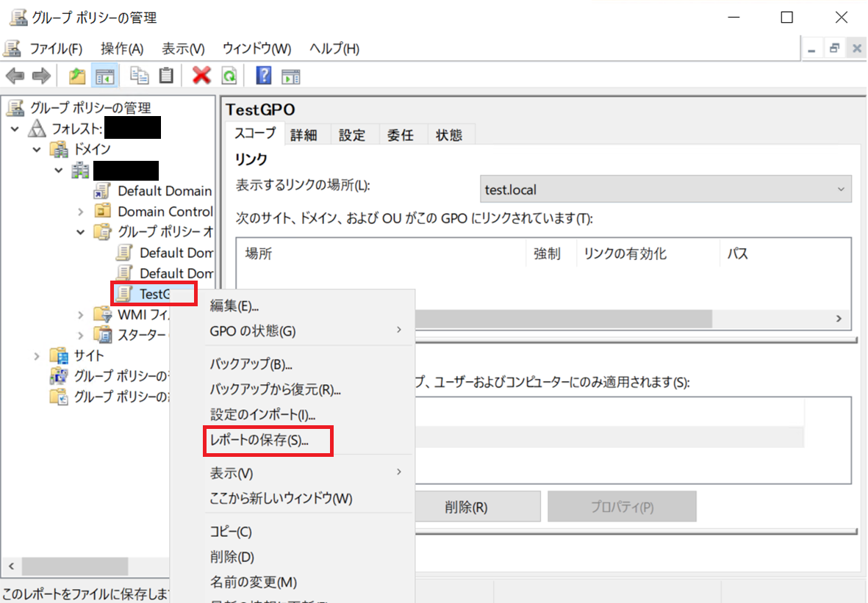Click the Refresh toolbar icon

point(229,76)
